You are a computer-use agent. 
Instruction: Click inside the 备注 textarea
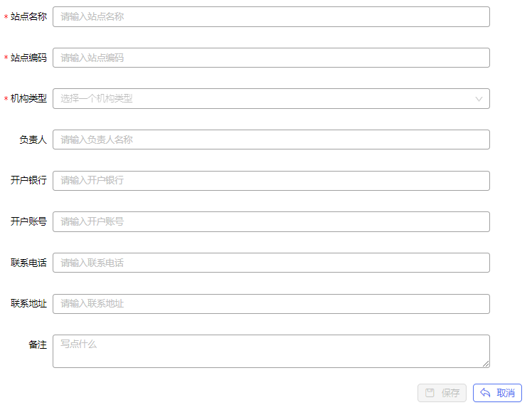pyautogui.click(x=271, y=351)
